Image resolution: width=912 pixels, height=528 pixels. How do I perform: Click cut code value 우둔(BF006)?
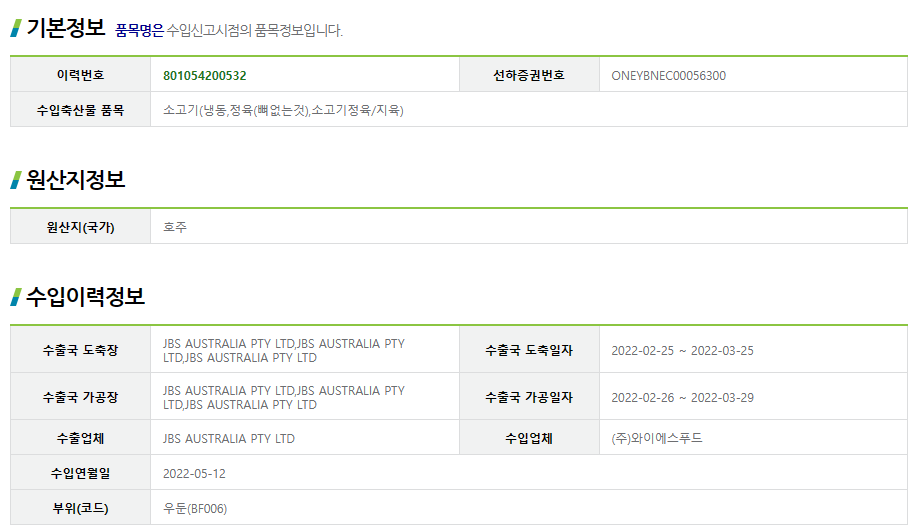click(195, 509)
